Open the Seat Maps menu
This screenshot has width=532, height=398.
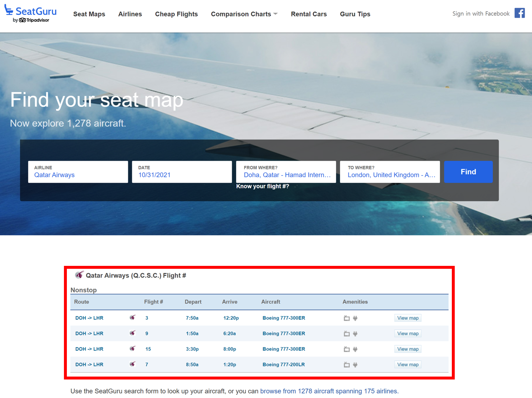pos(89,14)
